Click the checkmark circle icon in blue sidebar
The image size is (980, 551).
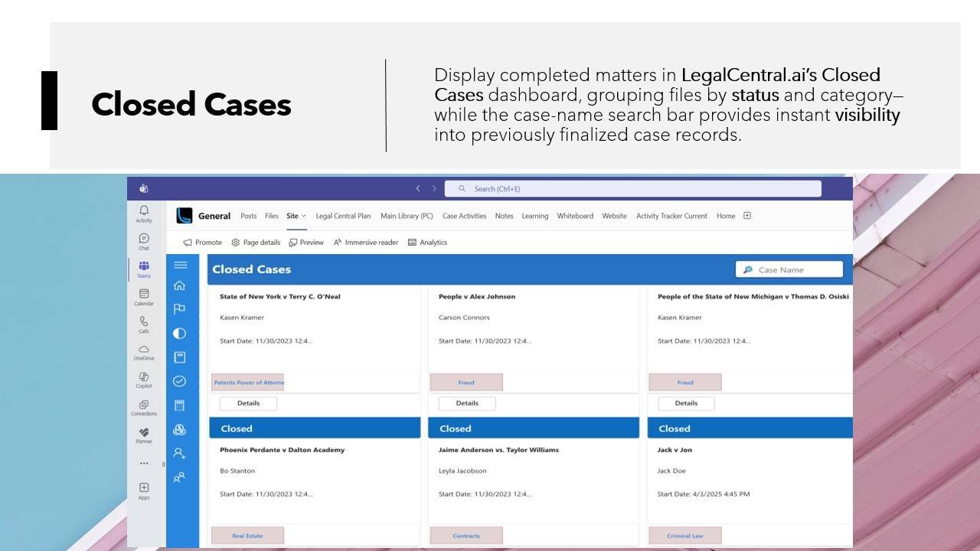pyautogui.click(x=180, y=381)
